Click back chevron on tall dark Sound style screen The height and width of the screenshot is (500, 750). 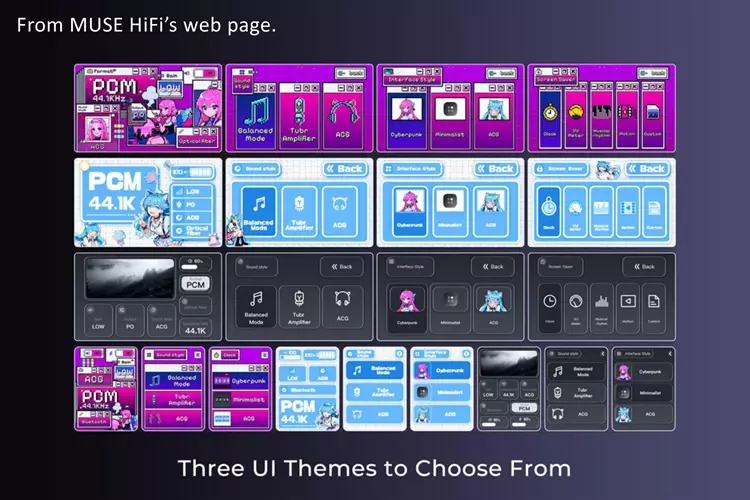(603, 354)
